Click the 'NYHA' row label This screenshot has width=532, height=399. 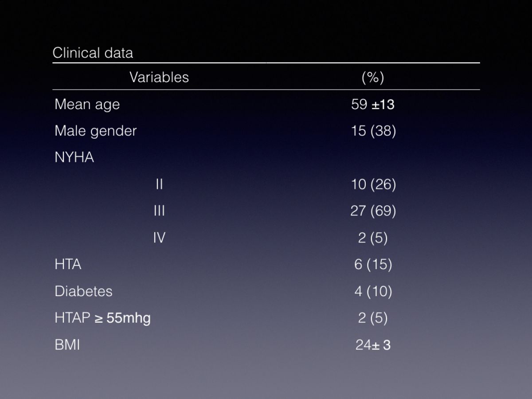click(74, 158)
